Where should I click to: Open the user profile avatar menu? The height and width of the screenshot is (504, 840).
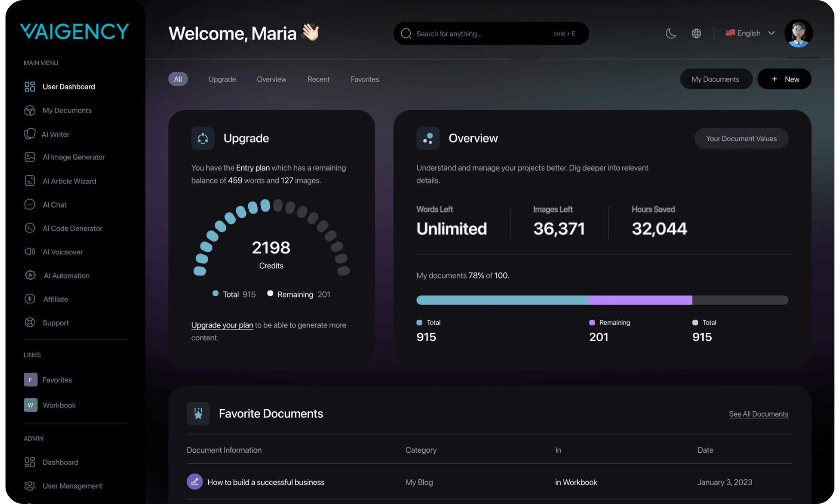[798, 33]
